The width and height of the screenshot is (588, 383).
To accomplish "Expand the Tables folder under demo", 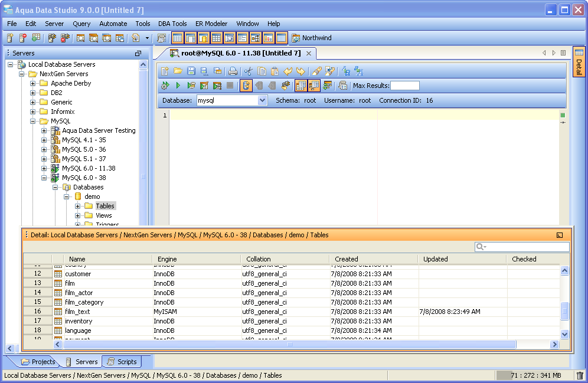I will click(77, 206).
